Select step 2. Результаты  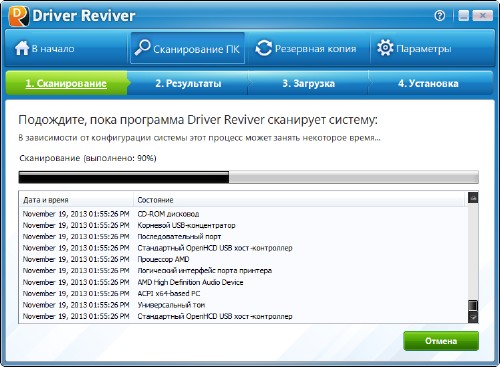point(188,83)
